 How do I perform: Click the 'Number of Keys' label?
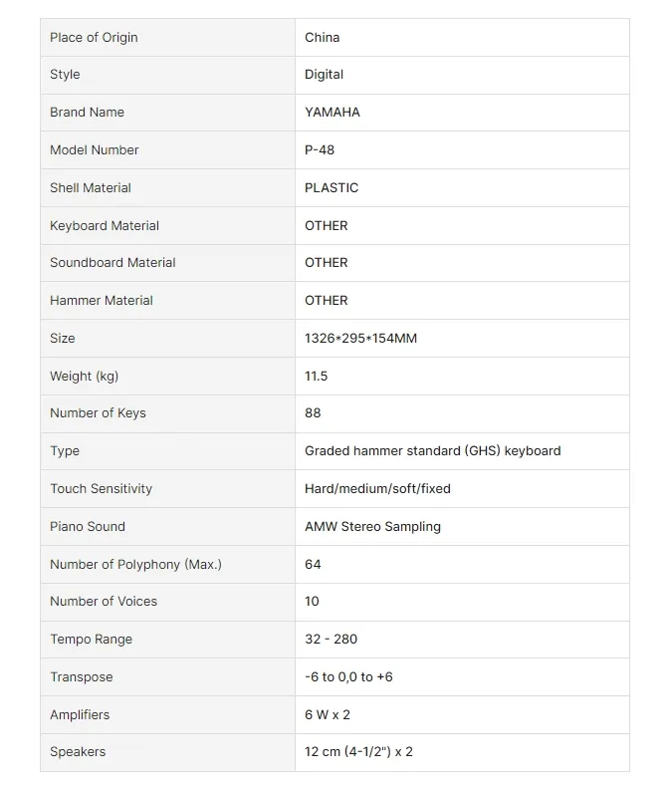coord(98,413)
